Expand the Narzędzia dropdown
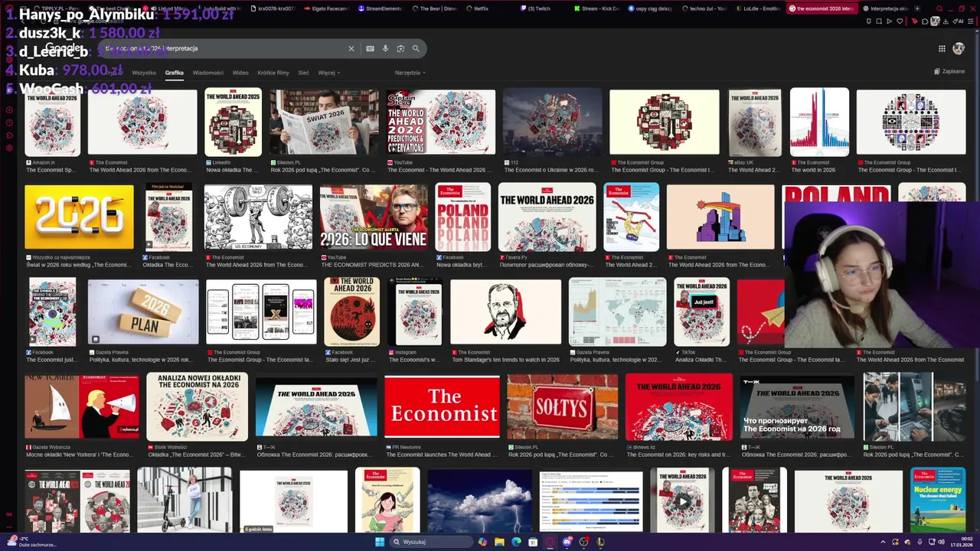This screenshot has height=551, width=980. coord(410,73)
